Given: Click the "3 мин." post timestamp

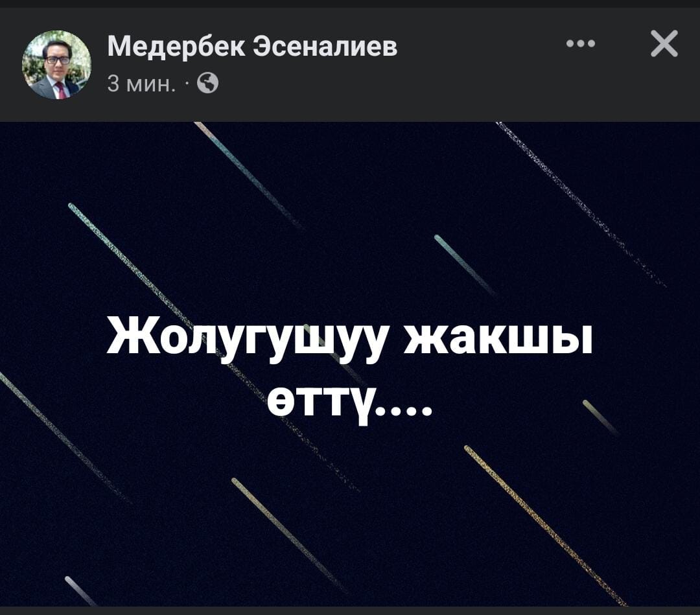Looking at the screenshot, I should click(x=141, y=83).
